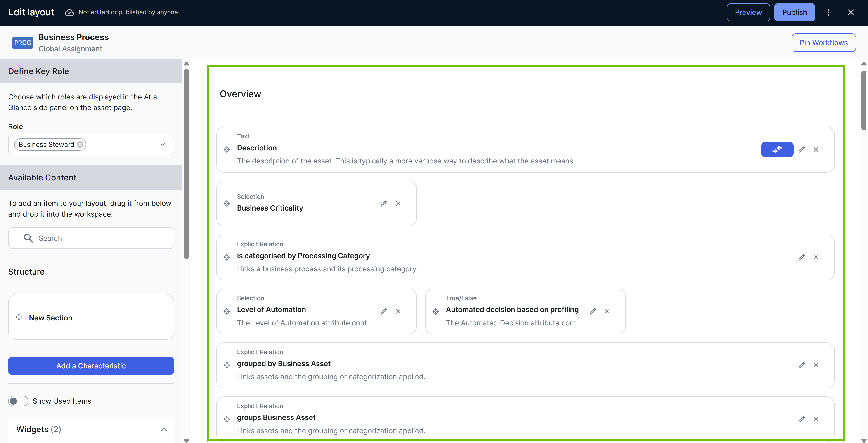The image size is (868, 443).
Task: Remove the Business Steward role chip
Action: [x=80, y=145]
